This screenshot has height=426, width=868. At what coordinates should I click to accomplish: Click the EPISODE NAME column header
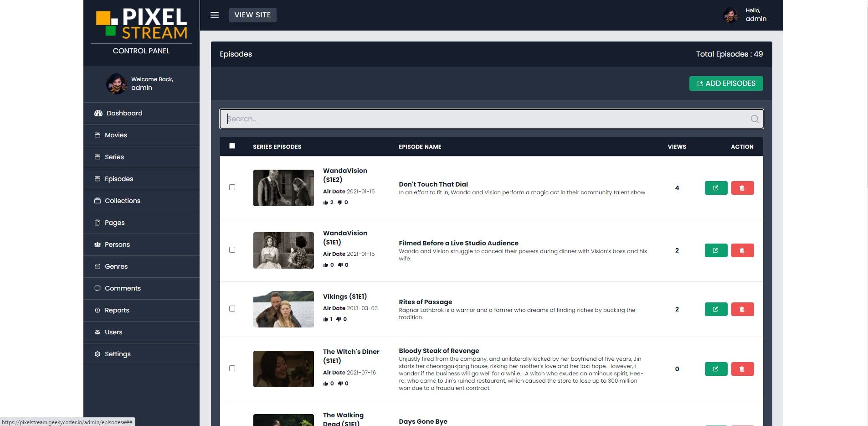[420, 147]
